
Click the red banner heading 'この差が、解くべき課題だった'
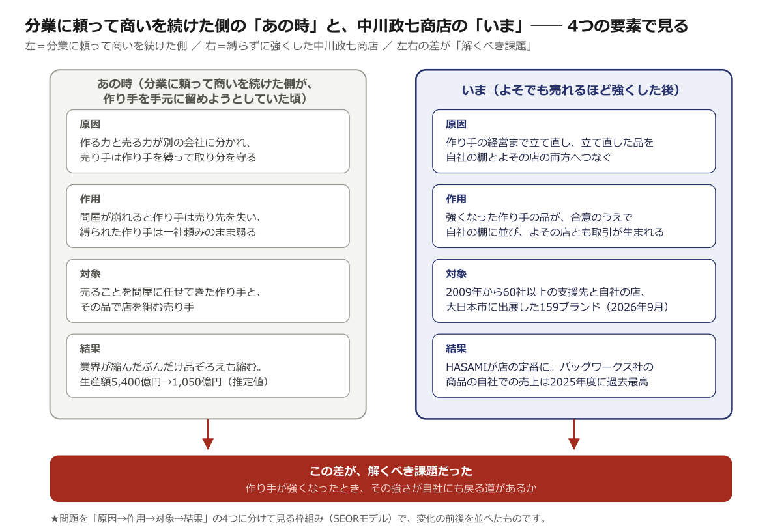point(391,471)
